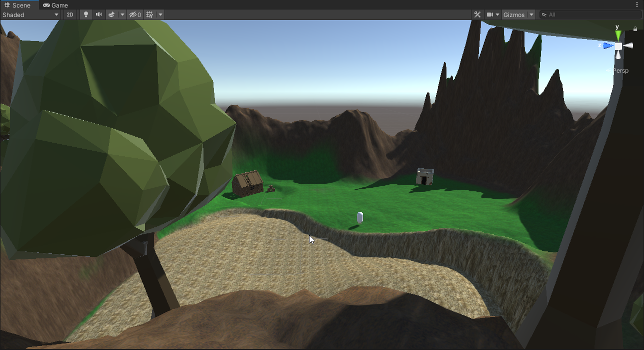Click the scene camera settings icon
This screenshot has height=350, width=644.
pyautogui.click(x=490, y=15)
